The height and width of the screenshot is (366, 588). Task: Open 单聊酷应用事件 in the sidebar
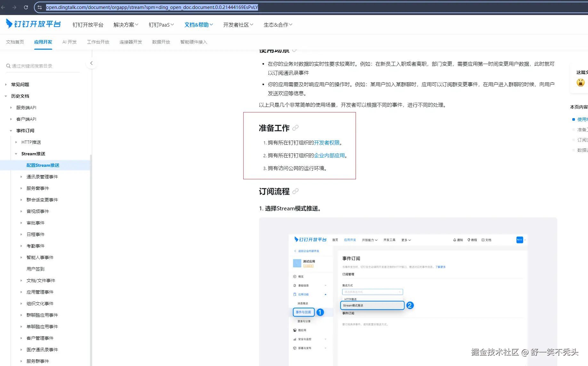(x=42, y=327)
